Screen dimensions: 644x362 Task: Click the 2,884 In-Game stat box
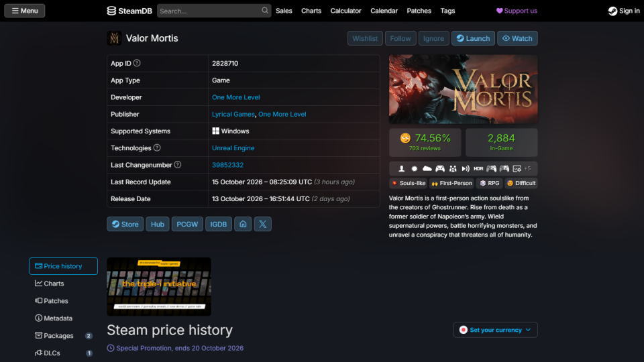click(502, 142)
